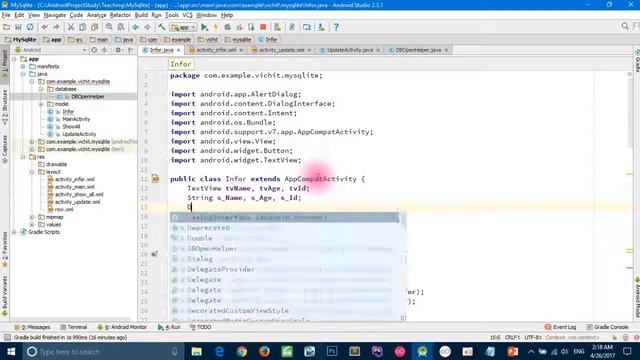Click the Make Project hammer icon
640x360 pixels.
[162, 27]
